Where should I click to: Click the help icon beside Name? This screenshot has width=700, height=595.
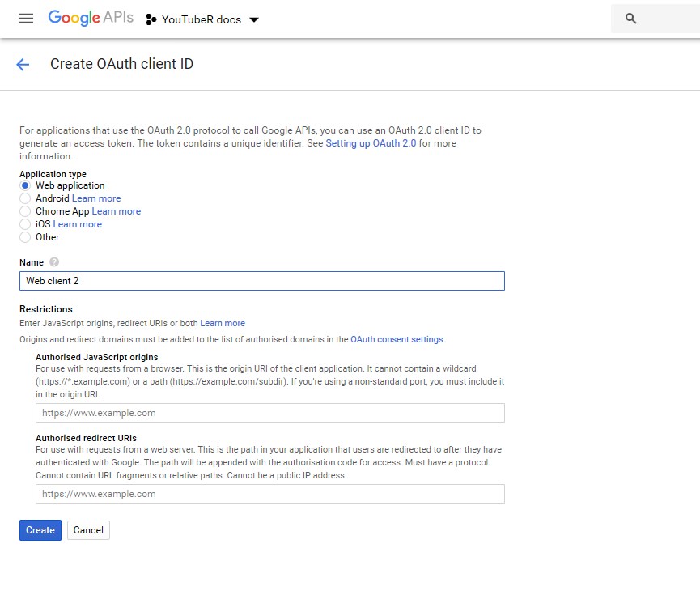tap(54, 262)
